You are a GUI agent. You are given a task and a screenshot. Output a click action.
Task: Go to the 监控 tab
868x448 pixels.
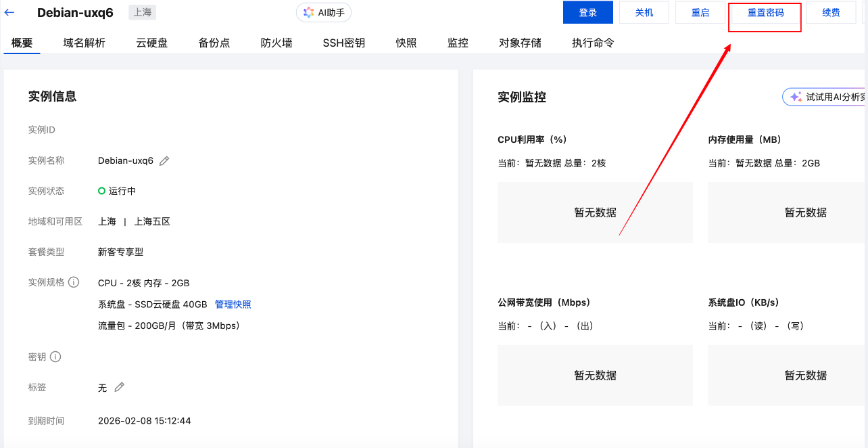coord(458,43)
